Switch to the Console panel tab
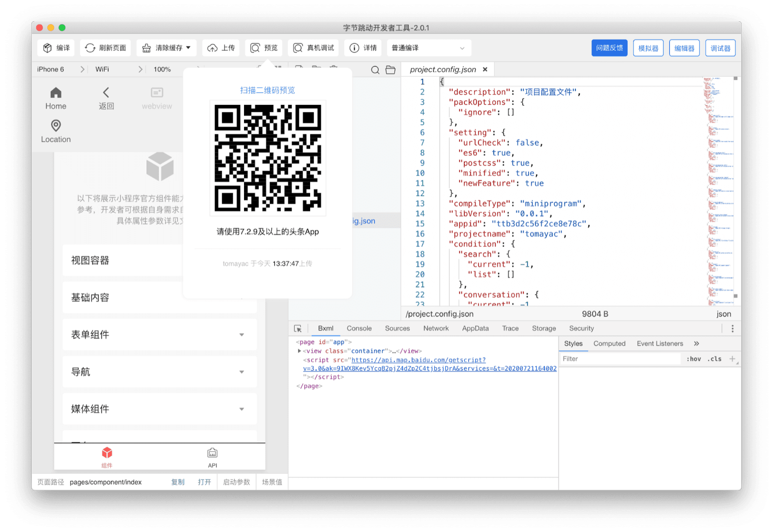 358,328
